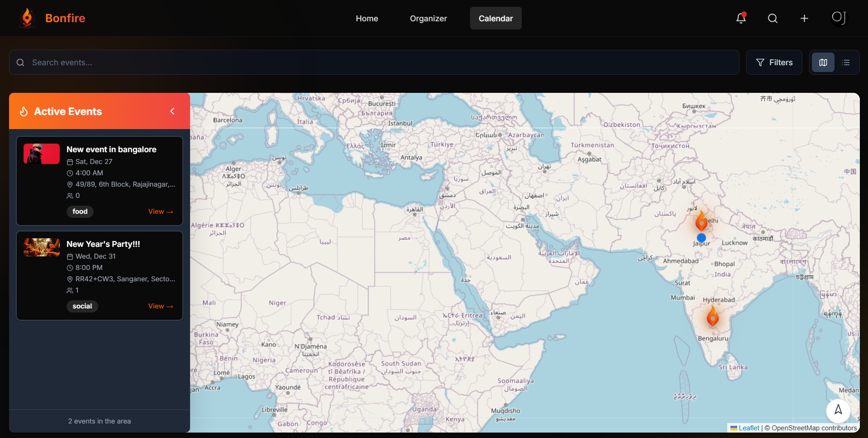This screenshot has width=868, height=438.
Task: Click the New event in bangalore title
Action: point(111,149)
